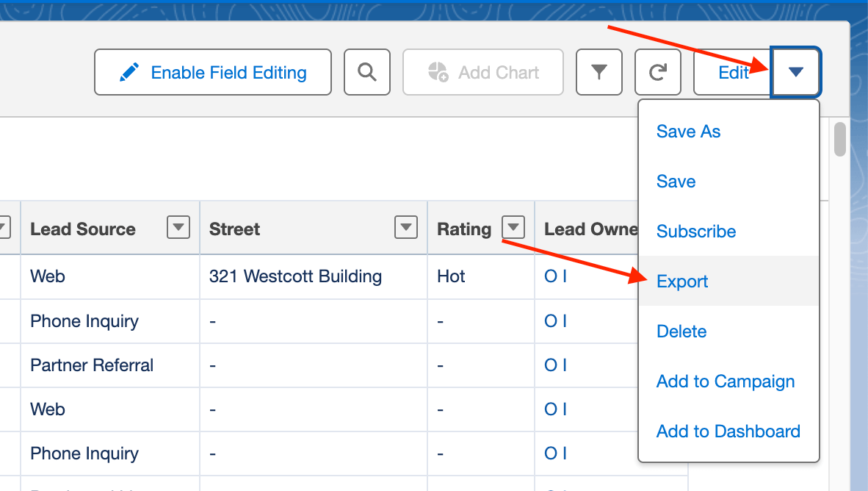Click the Edit button

coord(733,72)
